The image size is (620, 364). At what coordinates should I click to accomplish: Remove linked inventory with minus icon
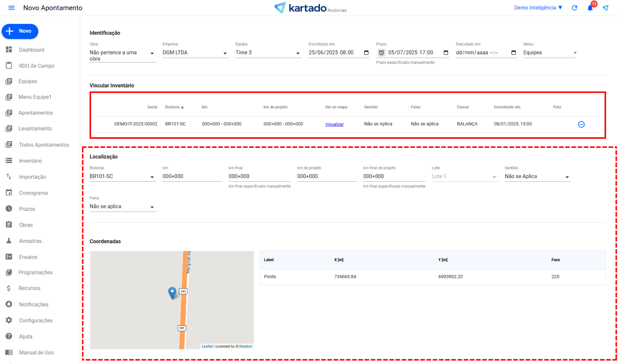point(581,124)
